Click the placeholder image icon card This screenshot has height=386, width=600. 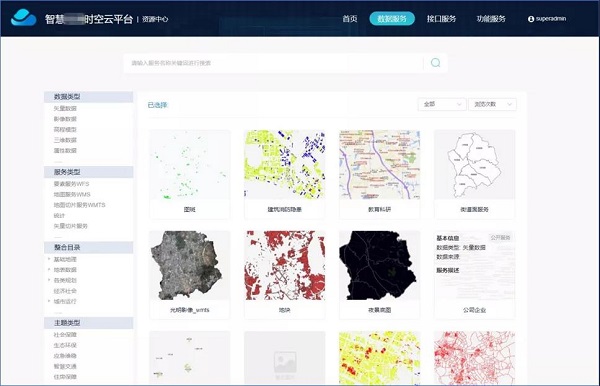coord(284,358)
